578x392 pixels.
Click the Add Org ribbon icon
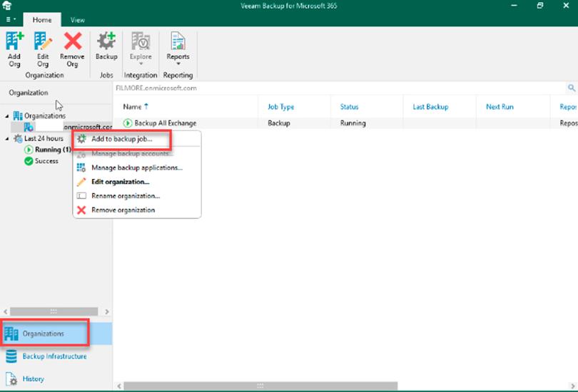[14, 48]
